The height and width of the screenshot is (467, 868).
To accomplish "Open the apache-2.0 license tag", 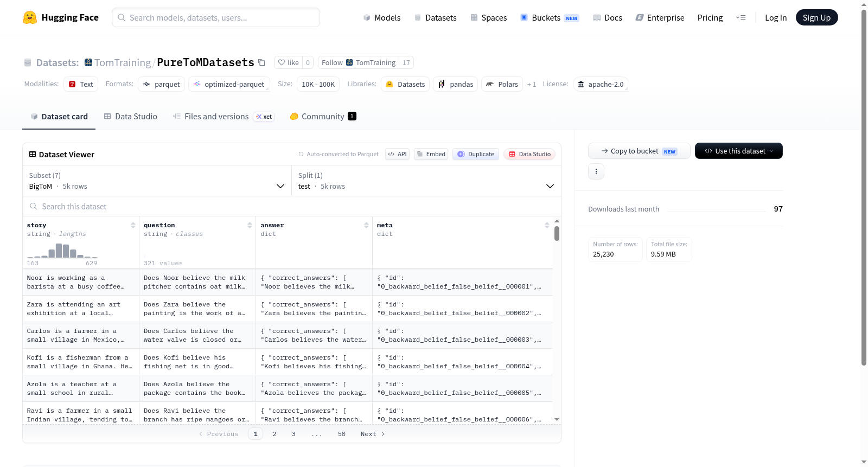I will point(601,84).
